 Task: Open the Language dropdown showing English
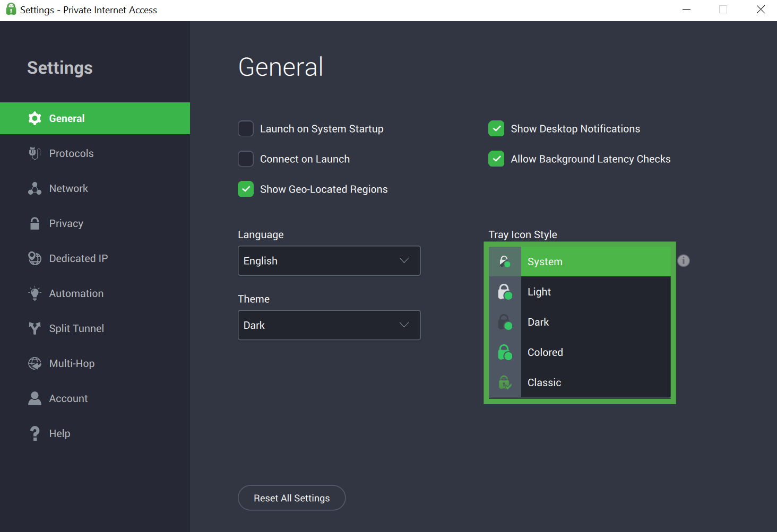[329, 260]
